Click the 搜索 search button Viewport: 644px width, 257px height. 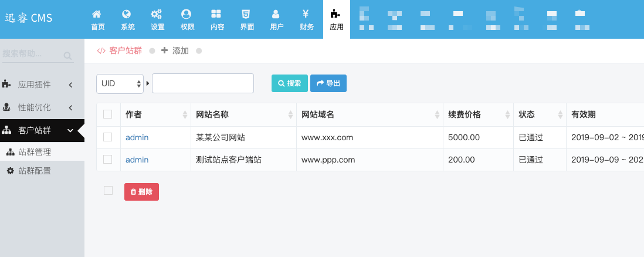(x=290, y=83)
